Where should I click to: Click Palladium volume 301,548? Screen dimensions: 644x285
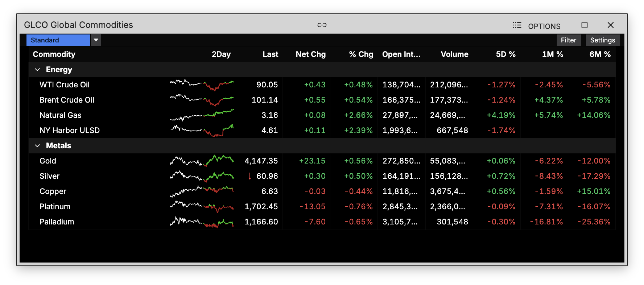coord(453,222)
